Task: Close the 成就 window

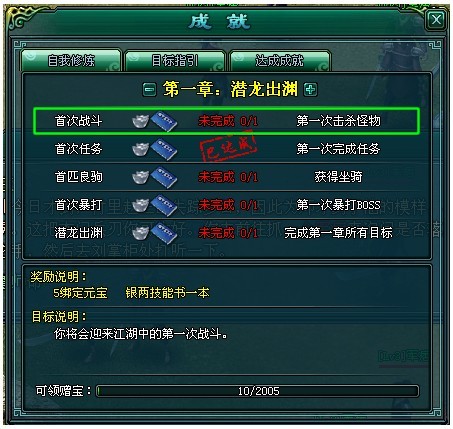Action: click(436, 20)
